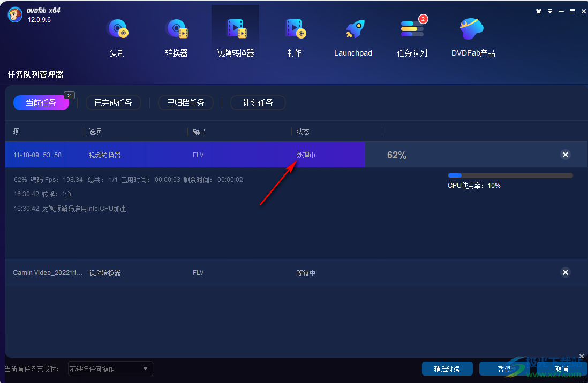Open the 不进行任何操作 completion action dropdown
Screen dimensions: 588x383
pos(110,369)
